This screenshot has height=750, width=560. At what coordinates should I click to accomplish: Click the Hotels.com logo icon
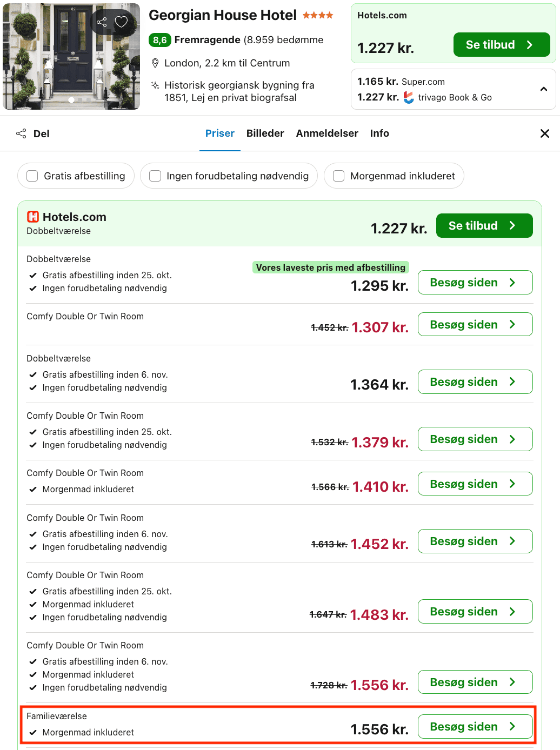click(33, 217)
